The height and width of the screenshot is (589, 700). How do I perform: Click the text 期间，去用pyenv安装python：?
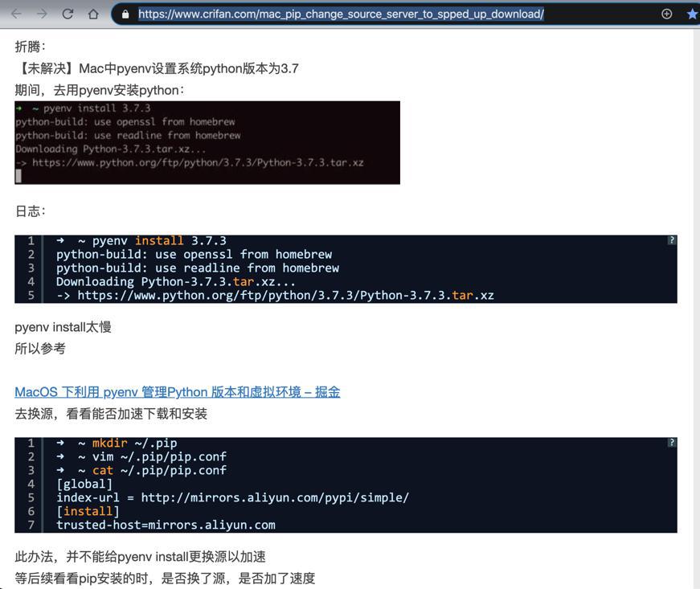[99, 90]
